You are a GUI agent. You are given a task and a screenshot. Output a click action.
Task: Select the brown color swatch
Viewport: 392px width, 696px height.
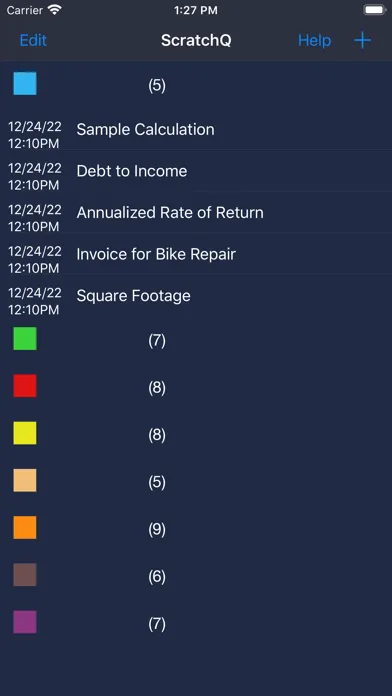point(25,575)
